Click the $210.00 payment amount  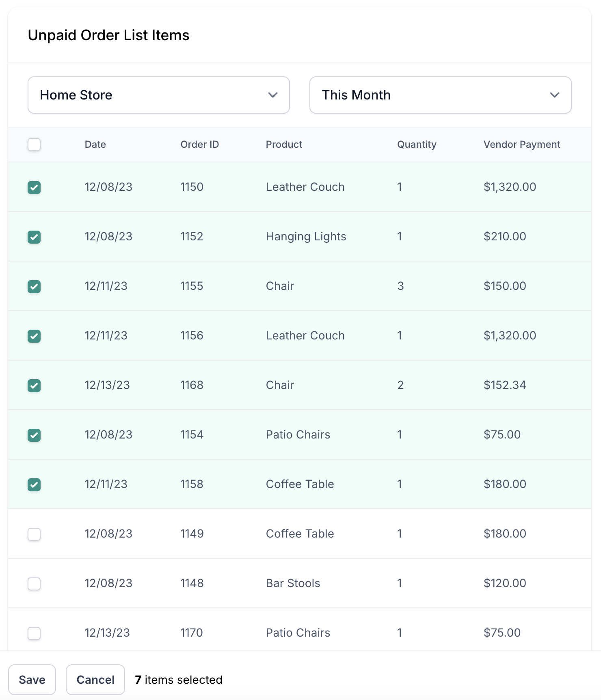point(505,236)
